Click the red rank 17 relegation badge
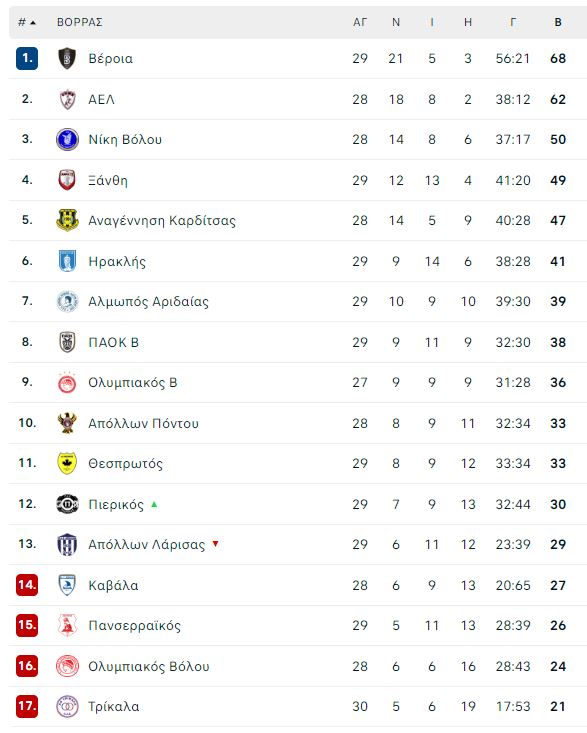 27,706
